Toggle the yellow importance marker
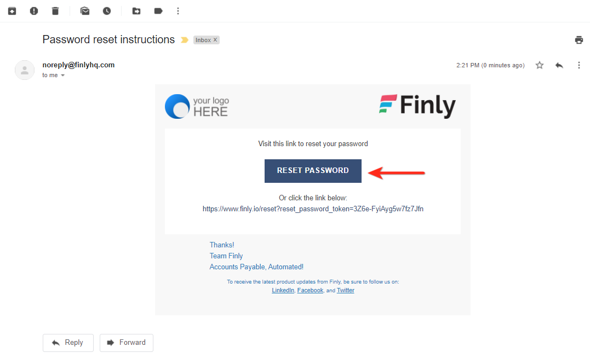 pos(185,40)
